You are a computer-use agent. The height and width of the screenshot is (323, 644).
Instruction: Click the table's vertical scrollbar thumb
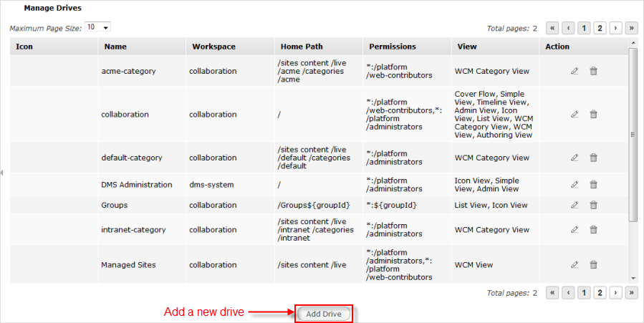point(633,134)
